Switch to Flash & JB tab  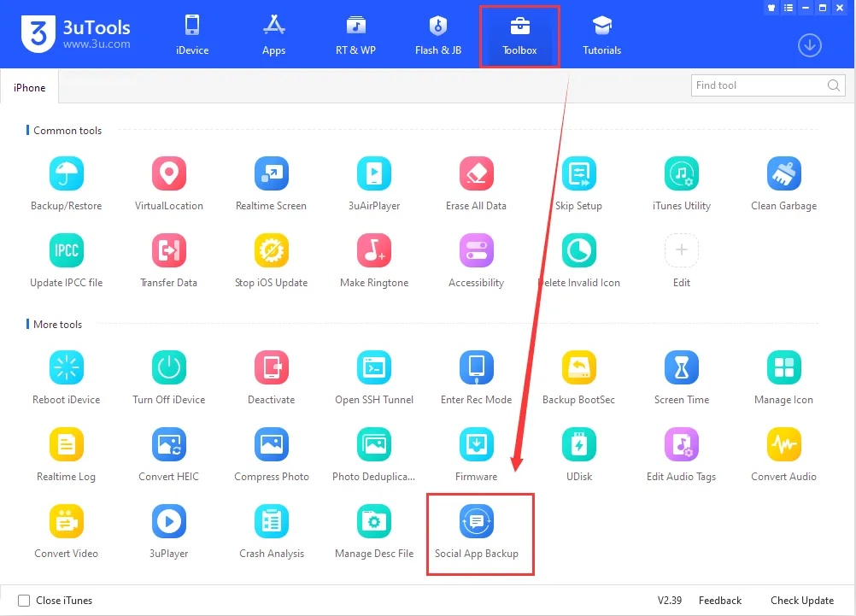click(438, 36)
